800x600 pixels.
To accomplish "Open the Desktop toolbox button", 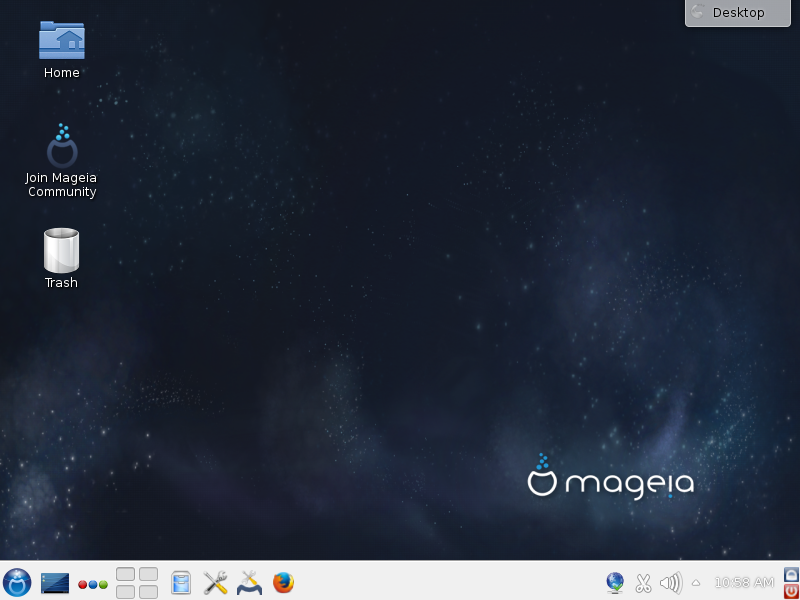I will click(x=738, y=13).
